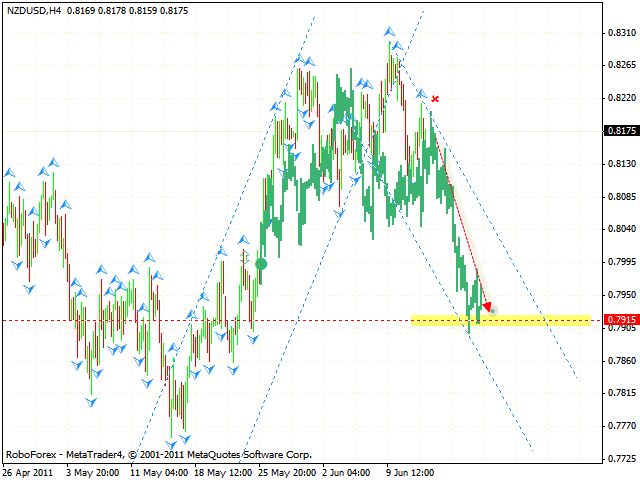
Task: Select the yellow highlighted support zone
Action: [540, 320]
